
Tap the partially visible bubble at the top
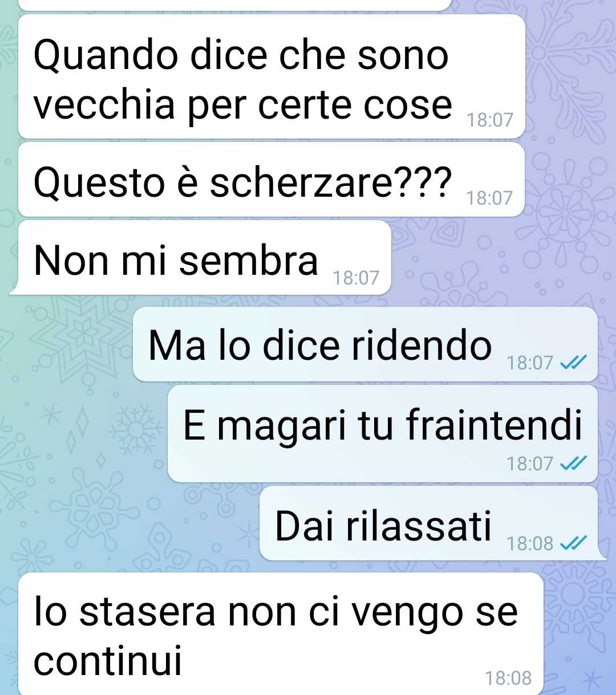[235, 5]
